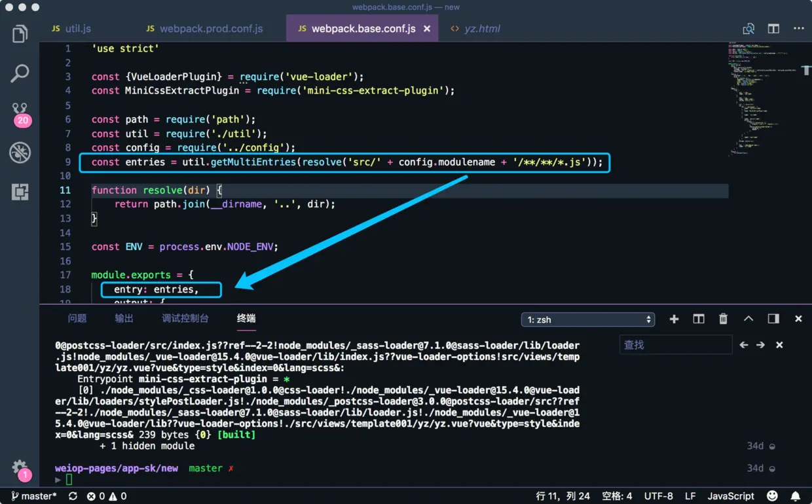Screen dimensions: 812x504
Task: Click the feedback smiley icon
Action: (x=773, y=496)
